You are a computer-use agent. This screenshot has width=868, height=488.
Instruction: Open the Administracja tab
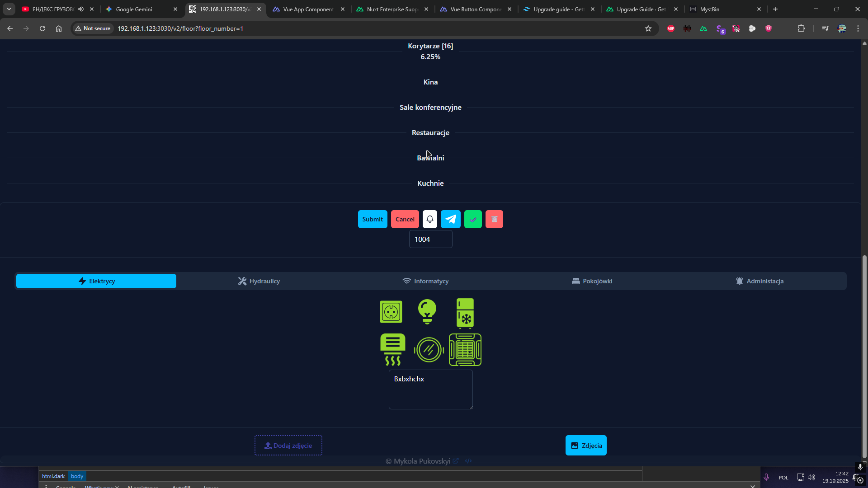click(759, 281)
